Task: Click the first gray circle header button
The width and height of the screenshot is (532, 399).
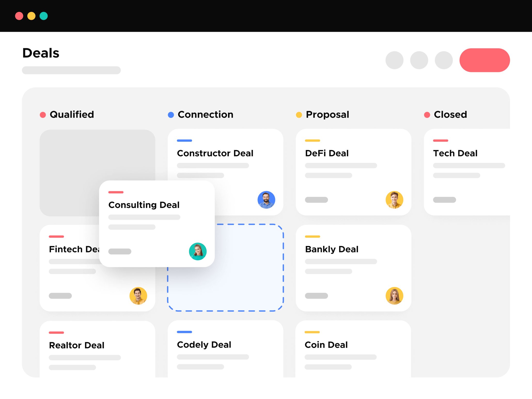Action: pyautogui.click(x=394, y=60)
